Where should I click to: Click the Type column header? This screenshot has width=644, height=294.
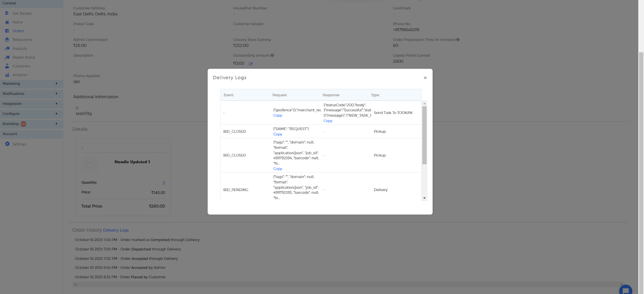(375, 95)
